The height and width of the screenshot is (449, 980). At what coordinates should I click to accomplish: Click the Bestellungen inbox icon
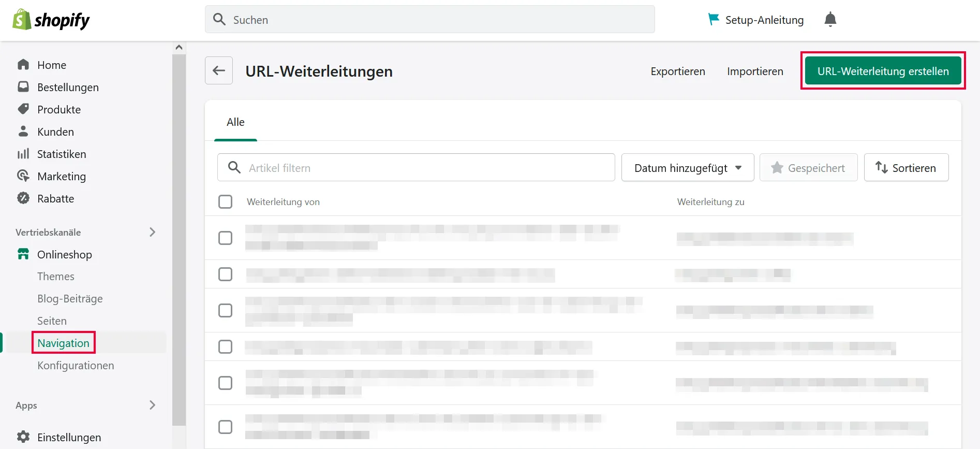pos(23,86)
